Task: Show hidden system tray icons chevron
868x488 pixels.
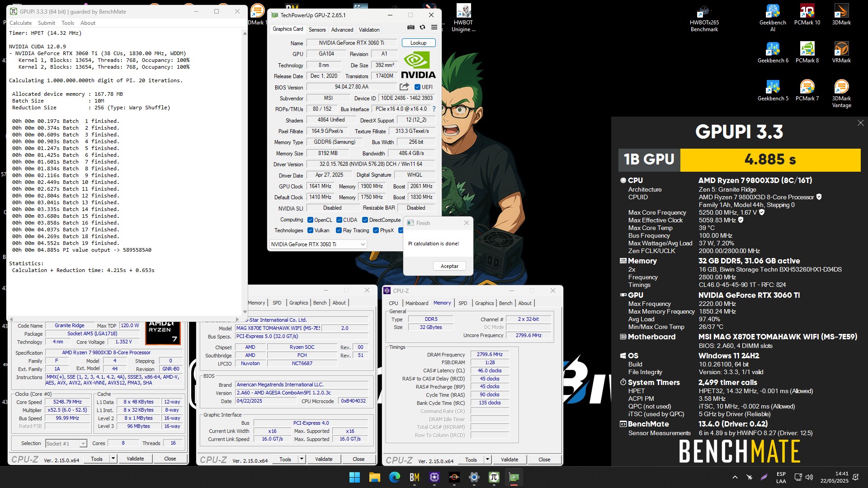Action: pyautogui.click(x=735, y=477)
